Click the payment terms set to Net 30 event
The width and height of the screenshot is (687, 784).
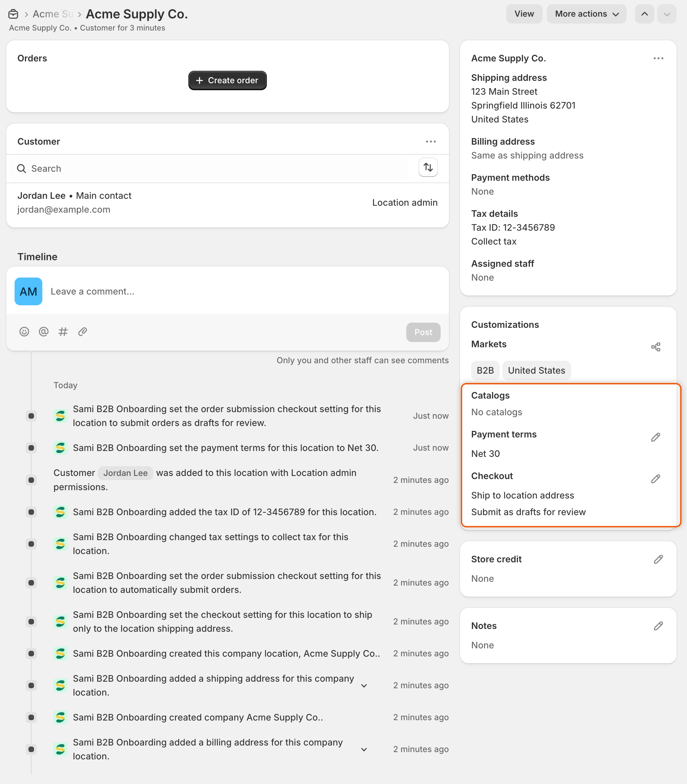(226, 448)
